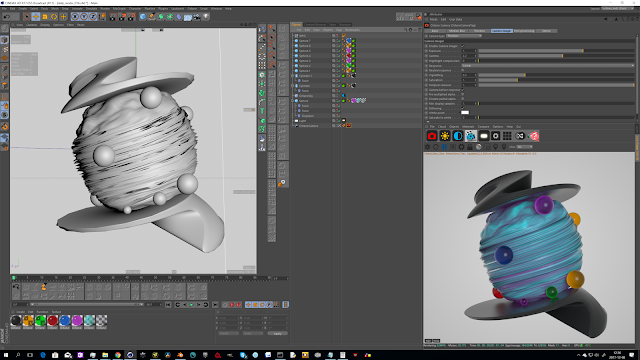Click the Camera object icon in toolbar

[x=197, y=17]
